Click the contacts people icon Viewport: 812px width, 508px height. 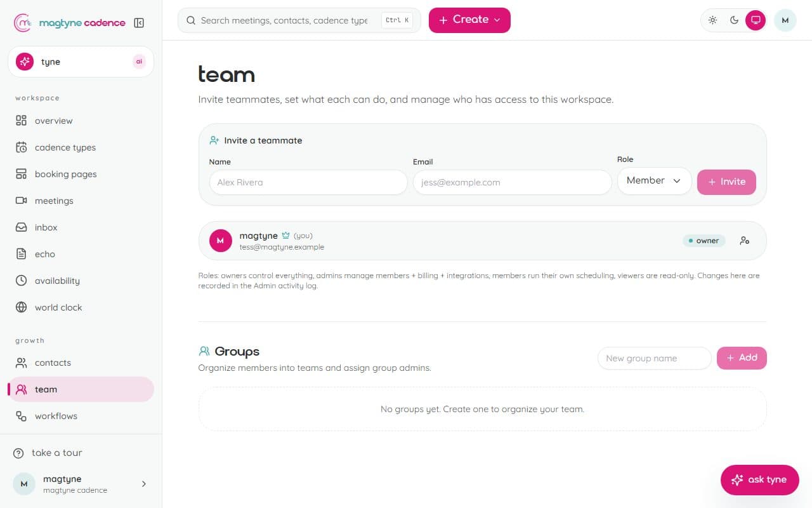[x=22, y=363]
